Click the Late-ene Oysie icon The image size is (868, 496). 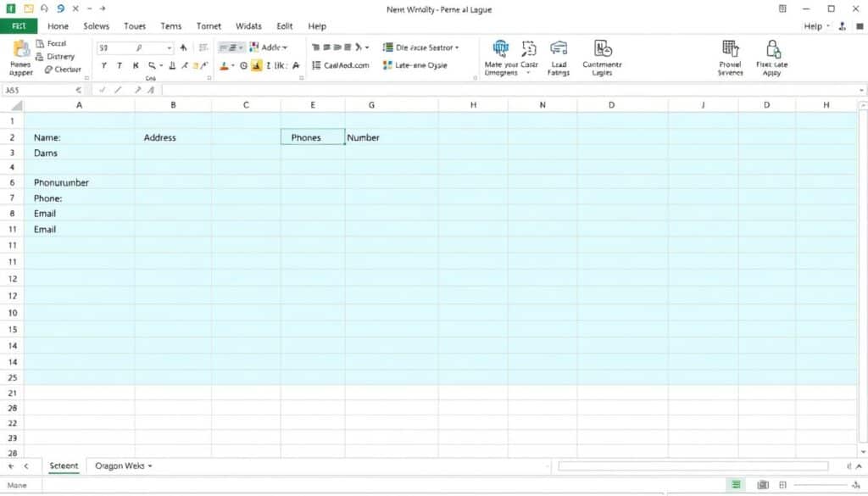[387, 65]
